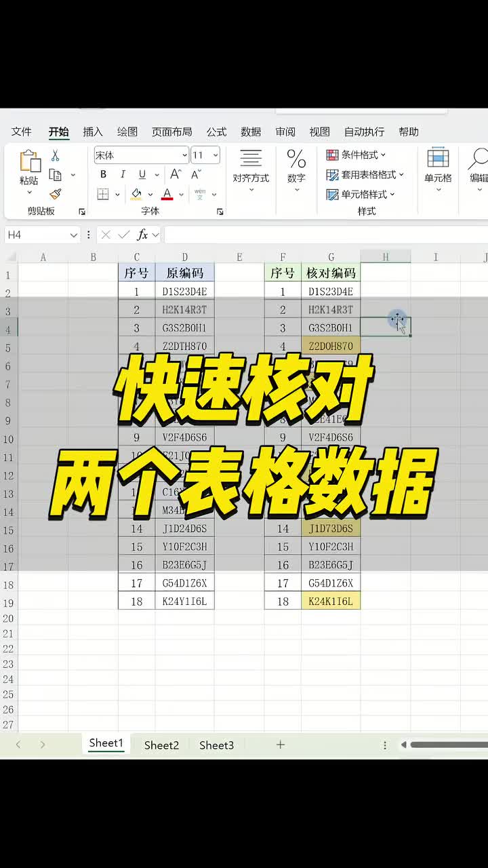The image size is (488, 868).
Task: Switch to the 公式 Formulas tab
Action: click(x=216, y=132)
